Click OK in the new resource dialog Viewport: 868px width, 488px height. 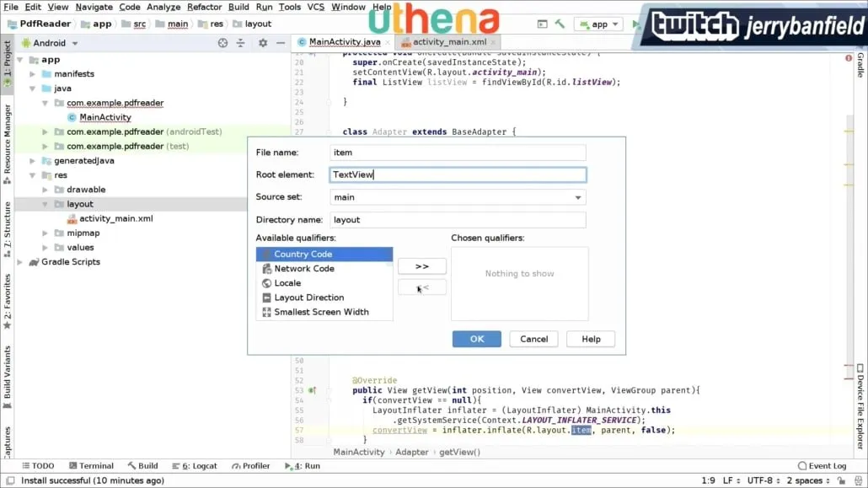coord(477,339)
